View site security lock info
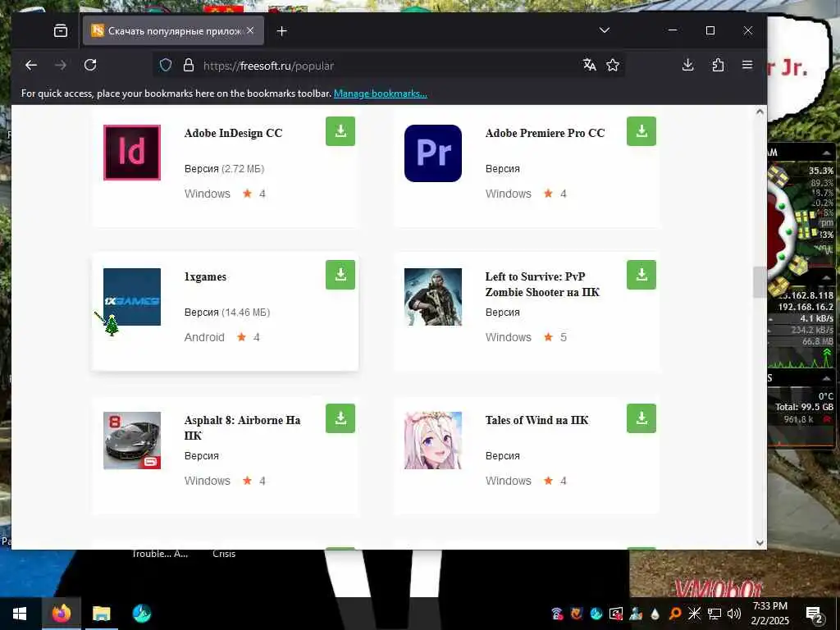 [189, 66]
